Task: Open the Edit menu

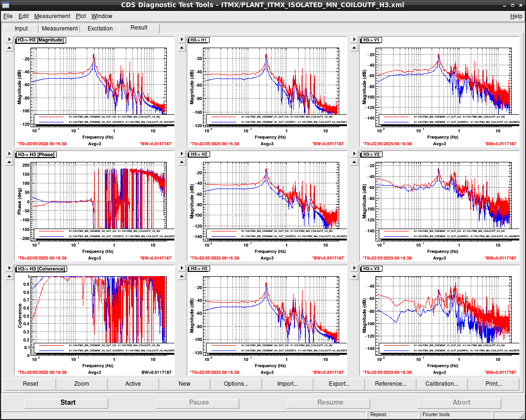Action: (x=23, y=16)
